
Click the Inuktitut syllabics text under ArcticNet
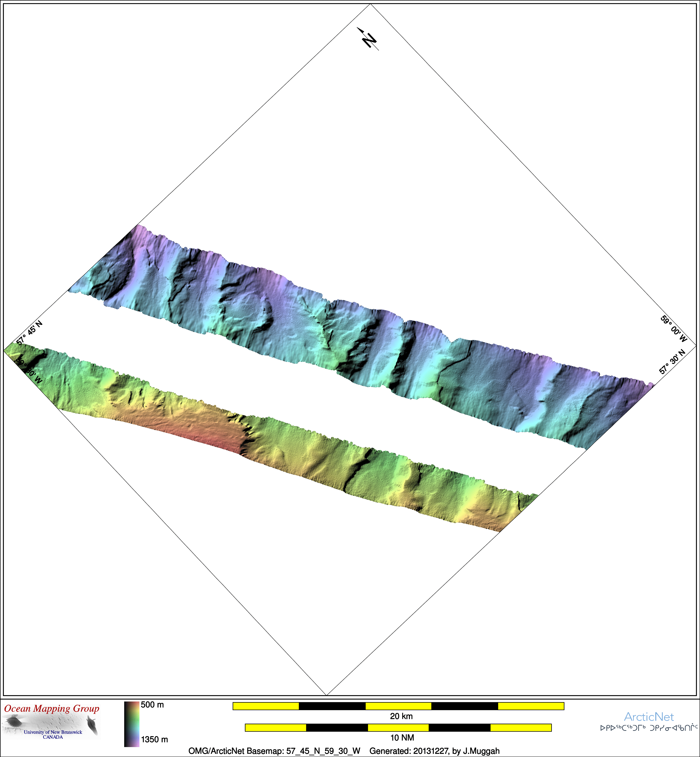[649, 728]
